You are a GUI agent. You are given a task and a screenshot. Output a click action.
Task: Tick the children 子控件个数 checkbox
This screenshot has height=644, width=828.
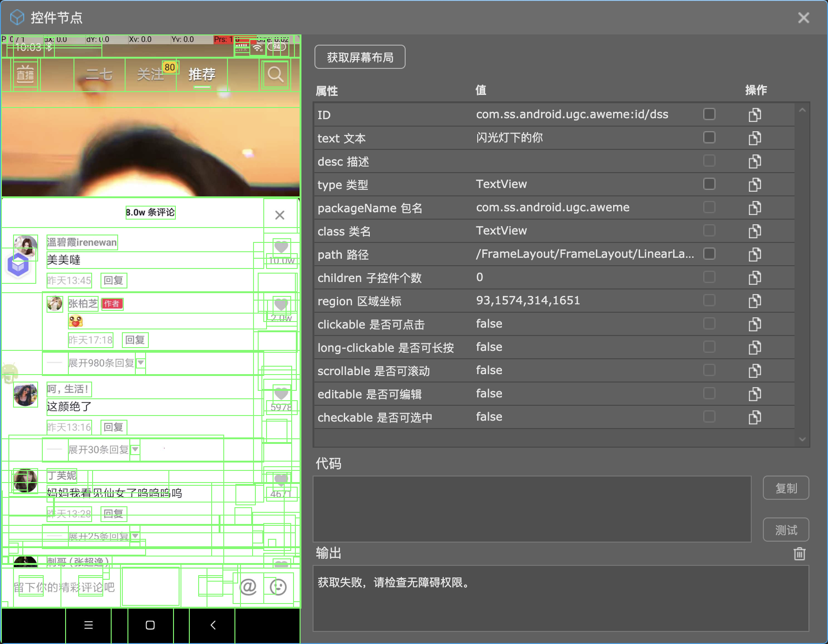pyautogui.click(x=709, y=277)
